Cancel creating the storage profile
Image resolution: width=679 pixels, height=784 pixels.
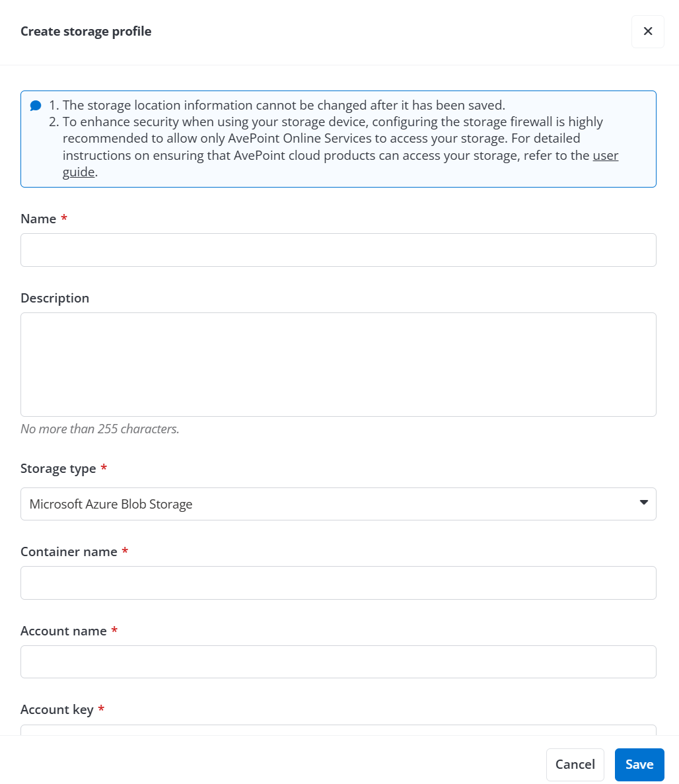(575, 764)
